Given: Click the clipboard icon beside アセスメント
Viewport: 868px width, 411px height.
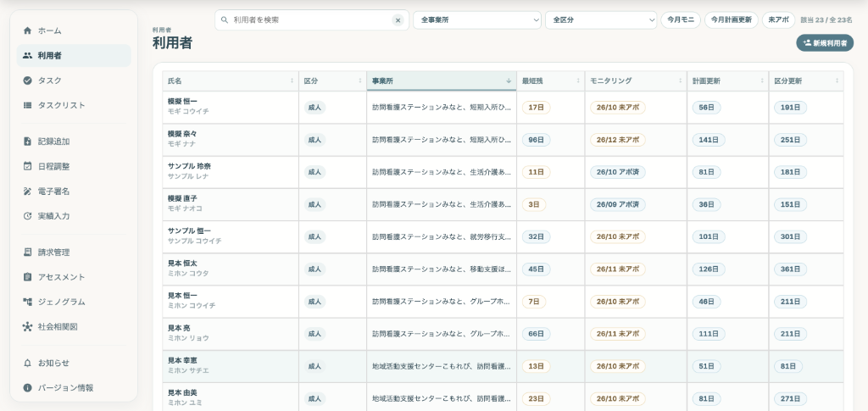Looking at the screenshot, I should pos(27,277).
